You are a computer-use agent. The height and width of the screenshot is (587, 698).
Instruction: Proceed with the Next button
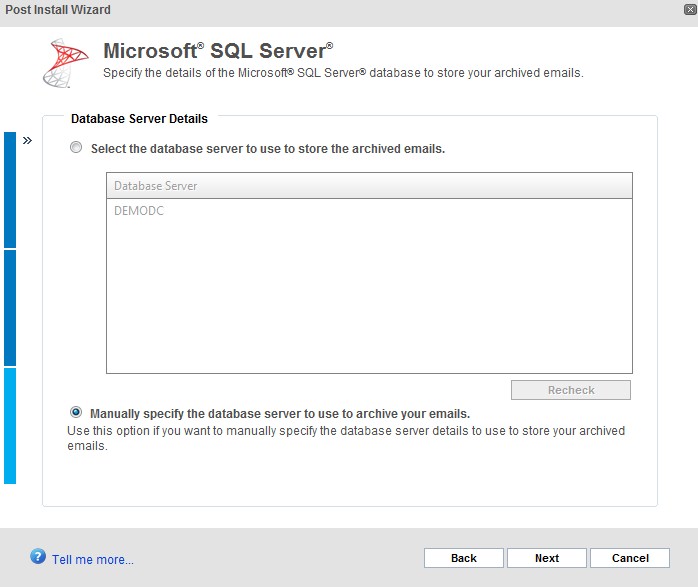[x=547, y=558]
